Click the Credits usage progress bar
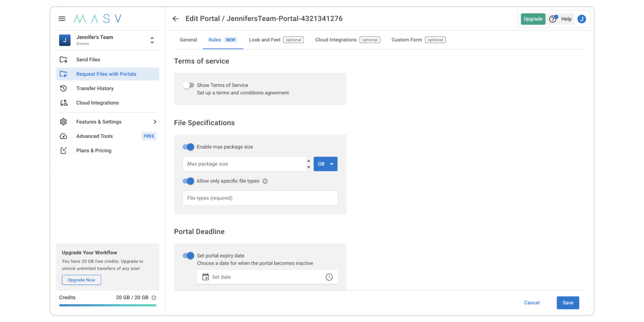 coord(107,305)
